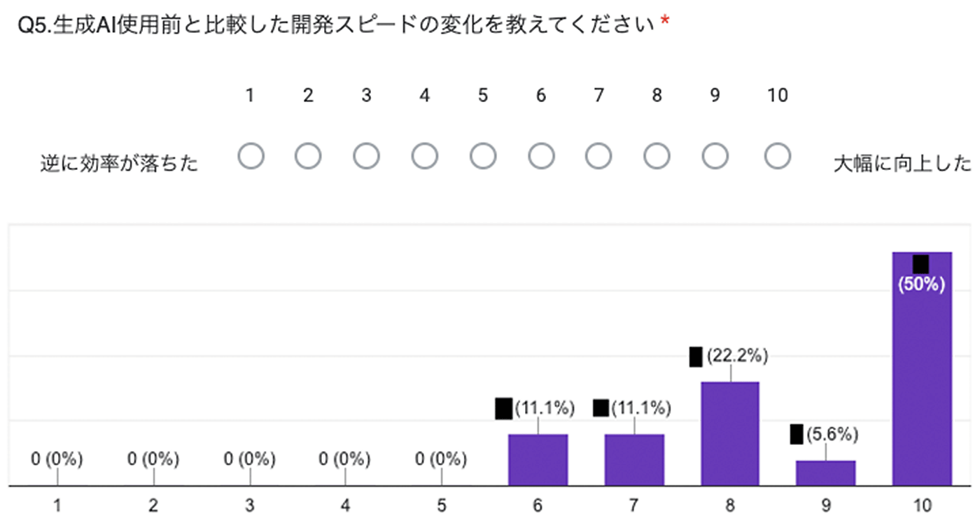Viewport: 980px width, 526px height.
Task: Click the 50% label inside bar
Action: 921,285
